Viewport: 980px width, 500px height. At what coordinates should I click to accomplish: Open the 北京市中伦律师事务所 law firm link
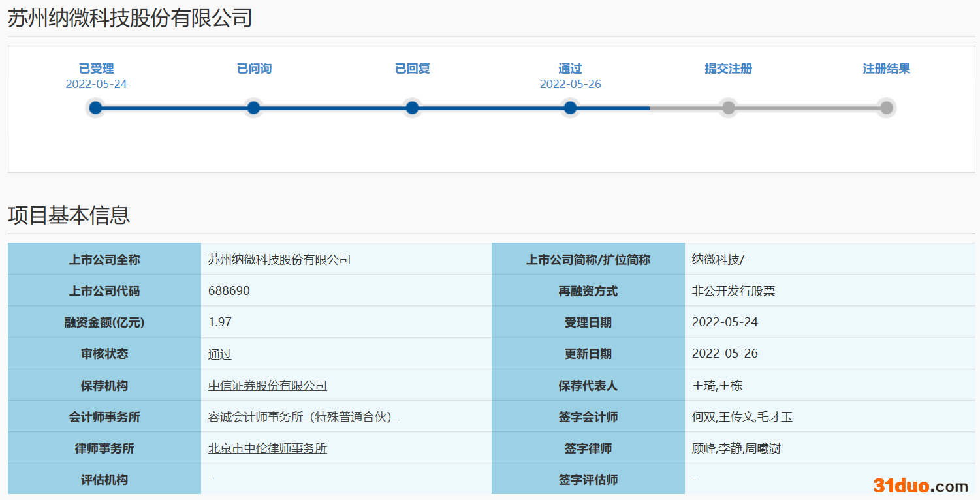click(x=267, y=448)
